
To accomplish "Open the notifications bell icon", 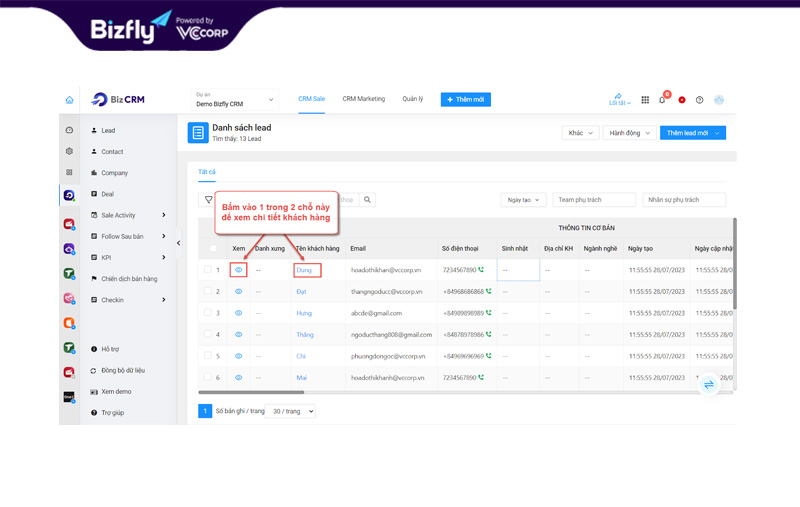I will 662,100.
